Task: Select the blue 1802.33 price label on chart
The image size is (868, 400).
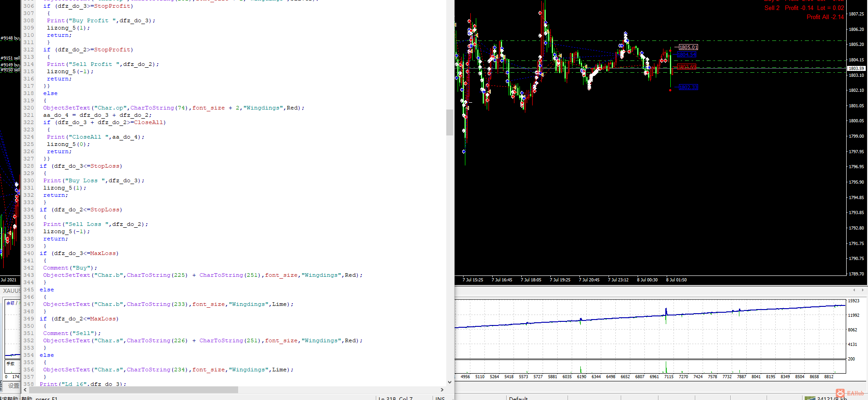Action: coord(688,87)
